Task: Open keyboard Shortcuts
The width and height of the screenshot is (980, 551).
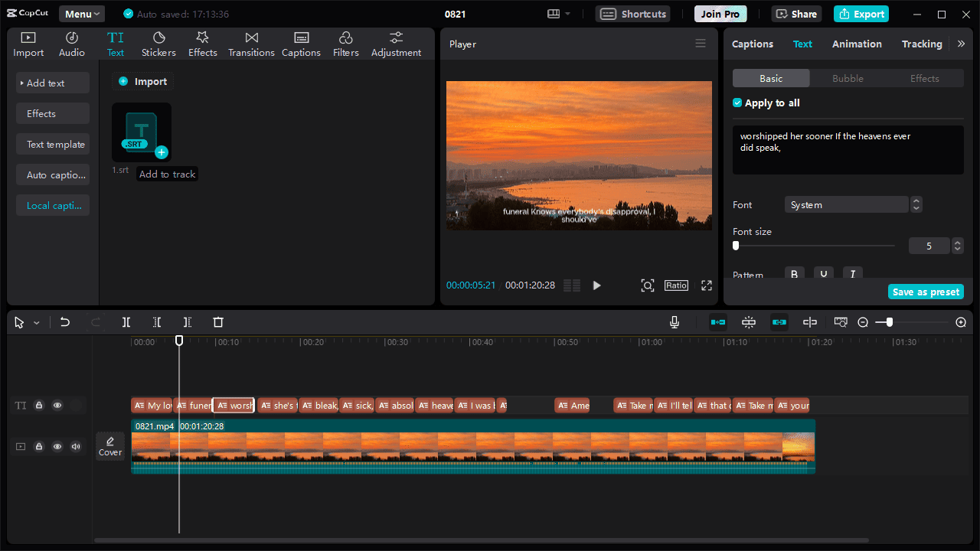Action: [x=632, y=14]
